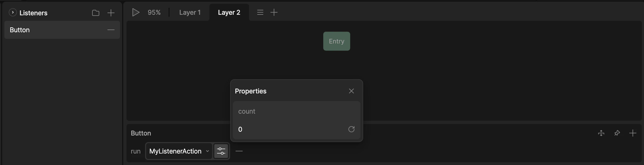Switch to the Layer 2 tab

point(229,12)
